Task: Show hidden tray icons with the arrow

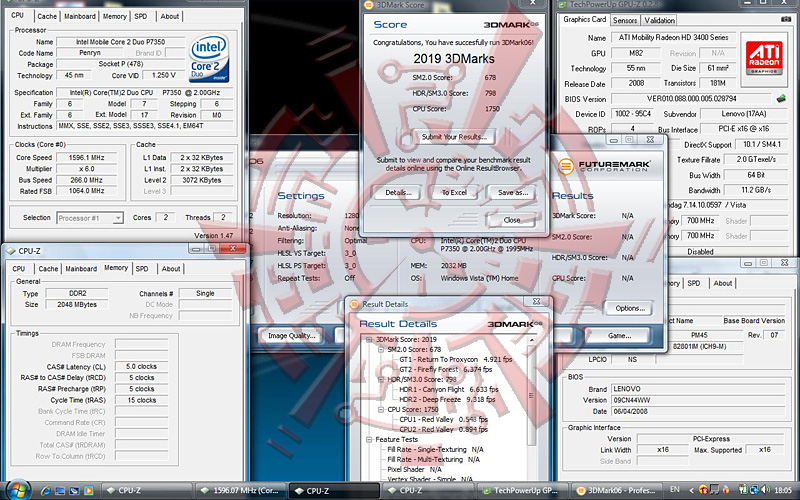Action: pos(691,490)
